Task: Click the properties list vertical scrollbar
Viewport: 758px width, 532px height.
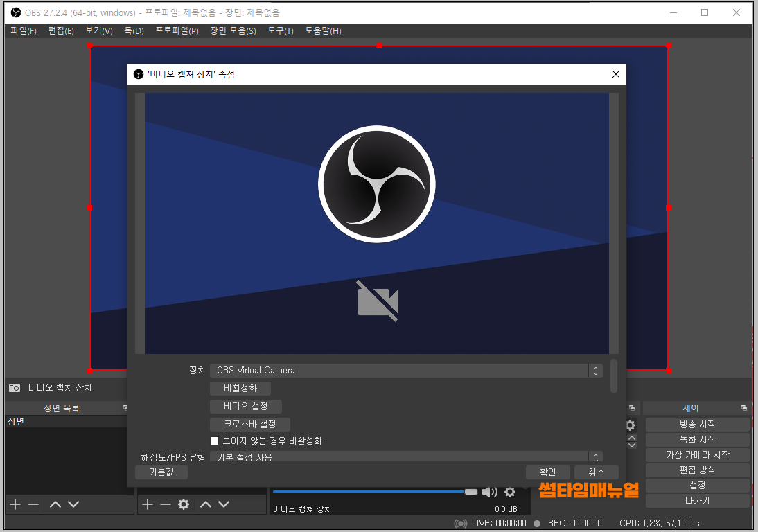Action: (614, 376)
